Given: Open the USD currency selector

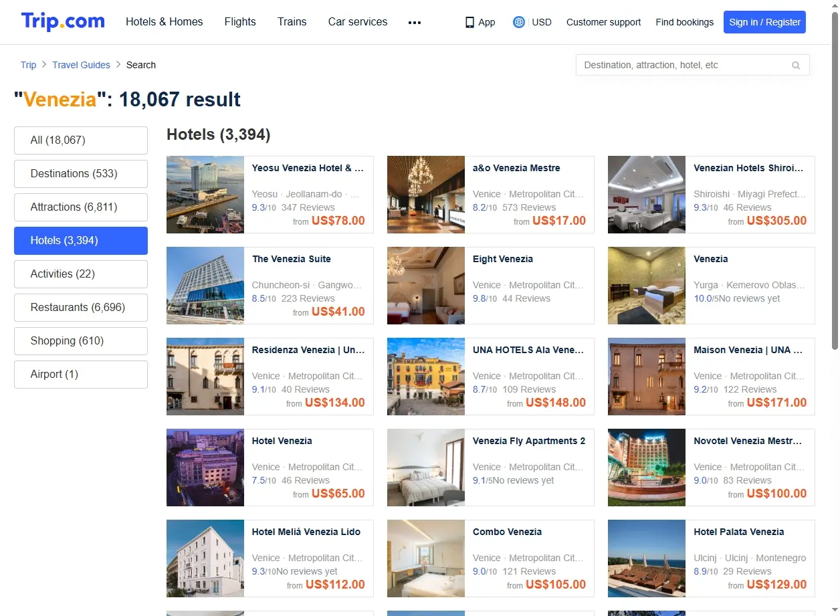Looking at the screenshot, I should tap(542, 22).
